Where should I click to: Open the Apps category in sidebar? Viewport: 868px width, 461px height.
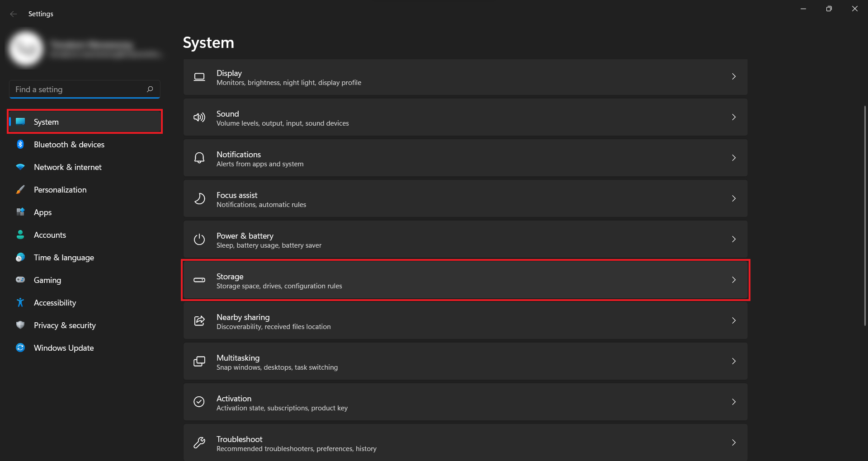pyautogui.click(x=43, y=212)
